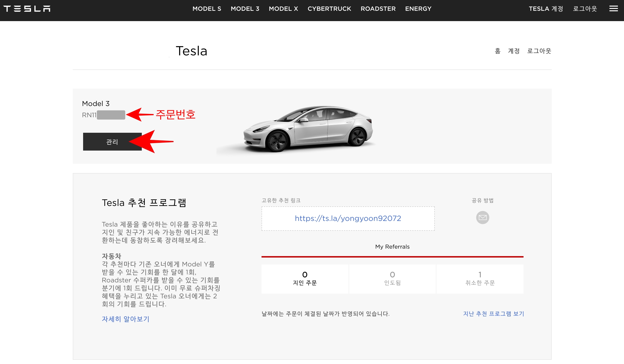The height and width of the screenshot is (364, 624).
Task: Go to Model X page
Action: point(283,9)
